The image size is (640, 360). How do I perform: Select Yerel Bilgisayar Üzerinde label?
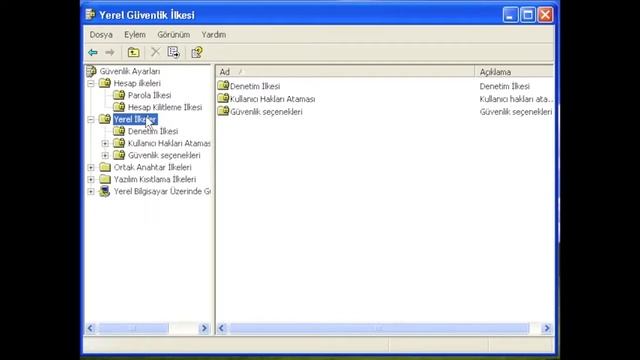coord(162,191)
